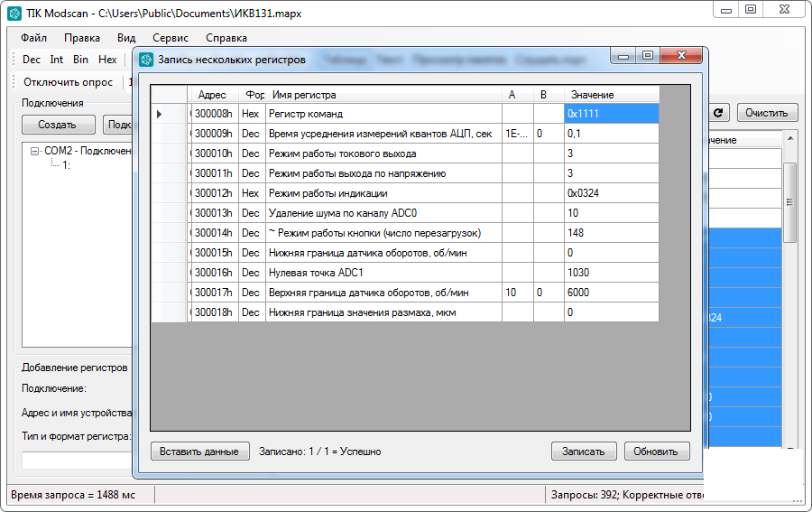
Task: Open the Файл menu
Action: pyautogui.click(x=33, y=38)
